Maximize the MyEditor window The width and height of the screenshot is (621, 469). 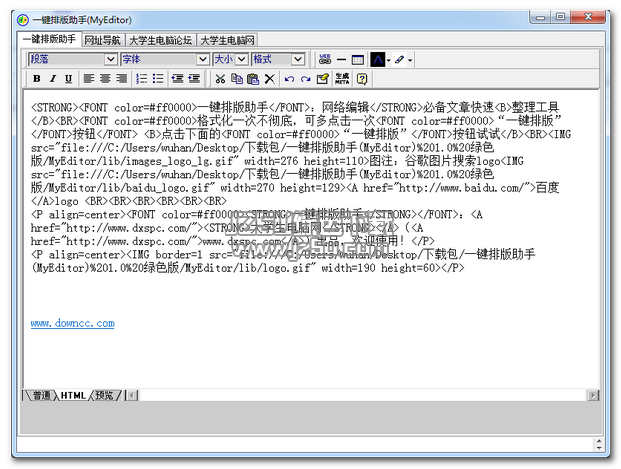(x=560, y=17)
